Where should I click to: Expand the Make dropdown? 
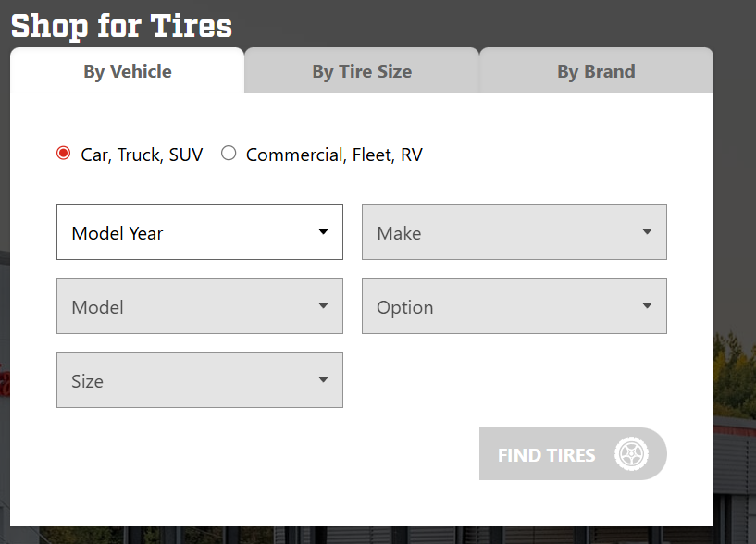point(514,232)
